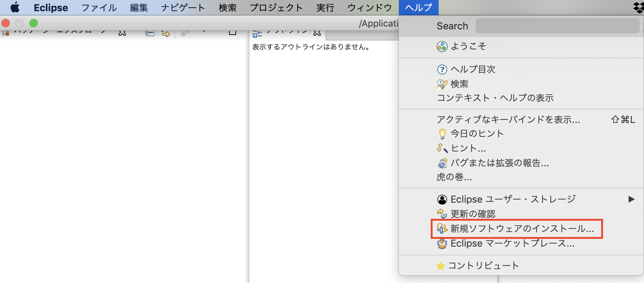
Task: Open ヘルプ目次 help contents
Action: [521, 69]
